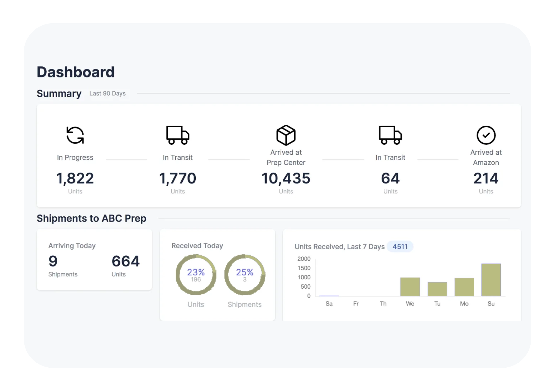This screenshot has height=392, width=555.
Task: Click the Saturday bar in the chart
Action: (x=329, y=296)
